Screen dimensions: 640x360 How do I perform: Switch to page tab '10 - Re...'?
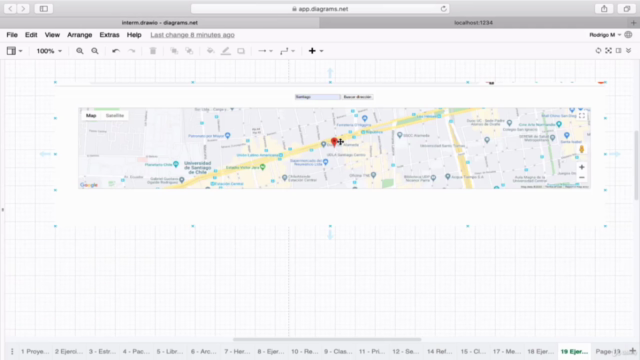click(x=304, y=351)
